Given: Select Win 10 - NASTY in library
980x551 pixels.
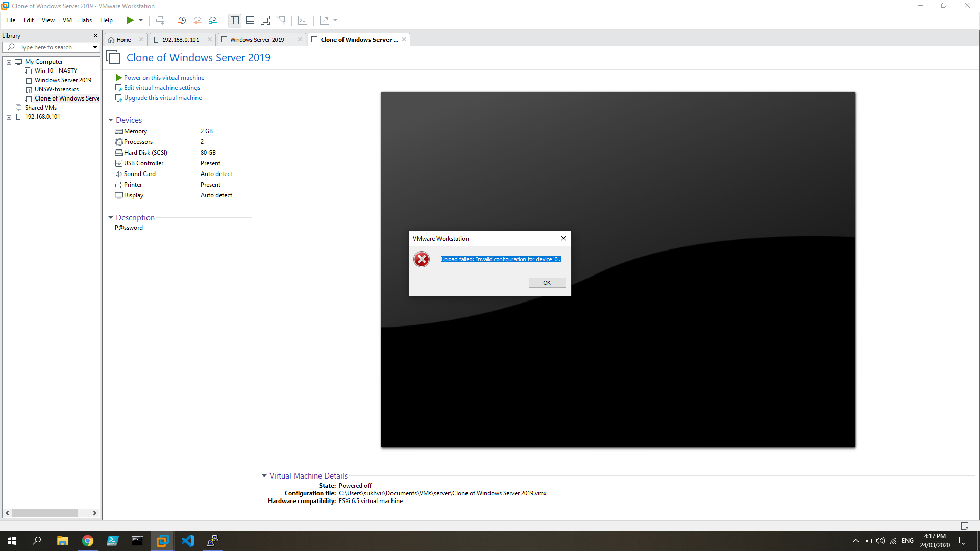Looking at the screenshot, I should 56,71.
